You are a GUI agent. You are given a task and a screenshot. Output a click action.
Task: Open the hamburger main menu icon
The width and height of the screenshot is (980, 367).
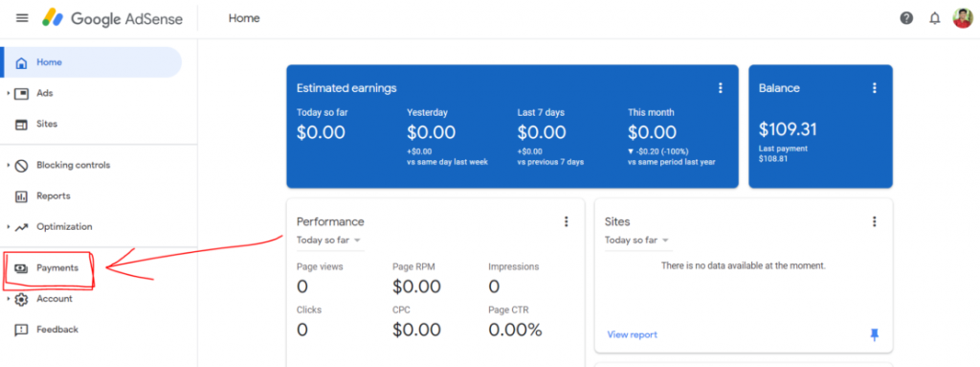pos(22,18)
